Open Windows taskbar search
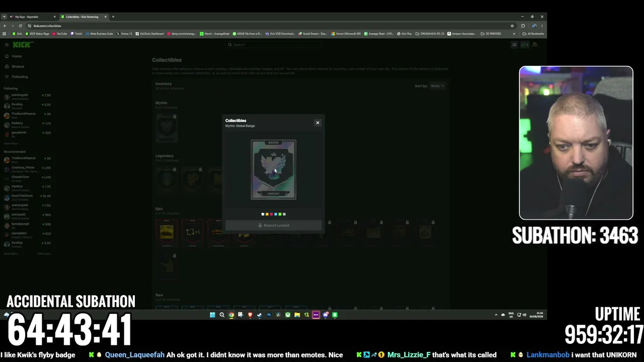 point(222,315)
